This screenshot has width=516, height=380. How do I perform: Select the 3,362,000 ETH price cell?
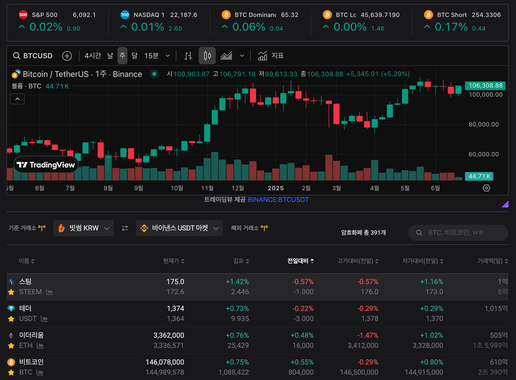point(169,335)
